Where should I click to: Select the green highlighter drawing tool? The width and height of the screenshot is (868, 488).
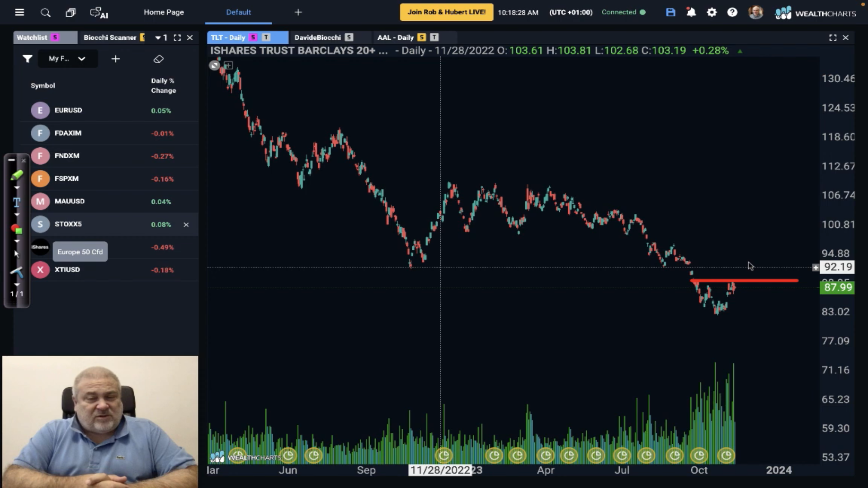tap(17, 175)
